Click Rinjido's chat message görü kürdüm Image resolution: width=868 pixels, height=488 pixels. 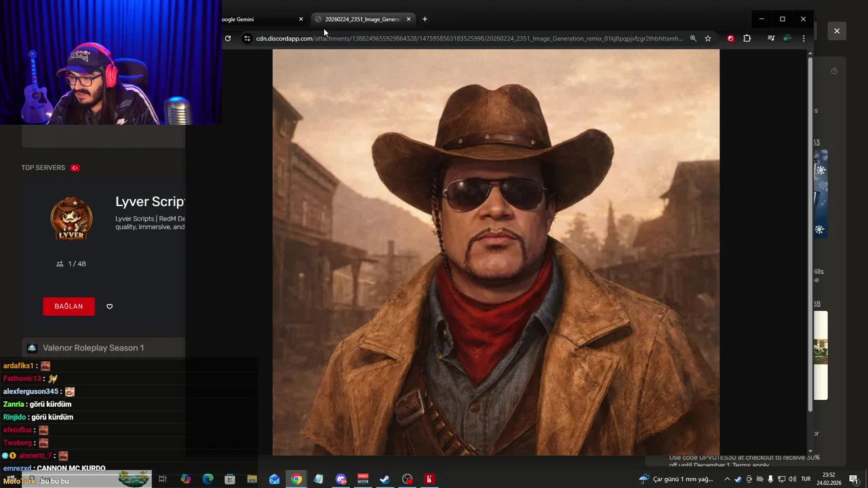52,417
